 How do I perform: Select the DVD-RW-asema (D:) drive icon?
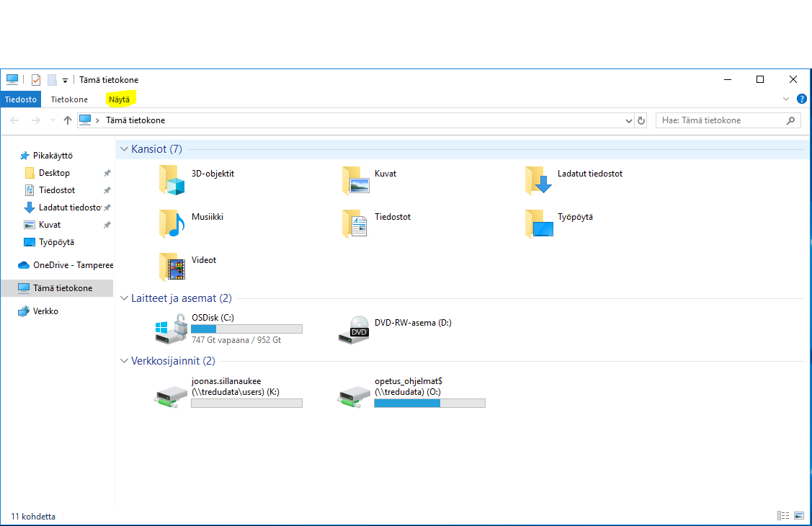(x=354, y=329)
